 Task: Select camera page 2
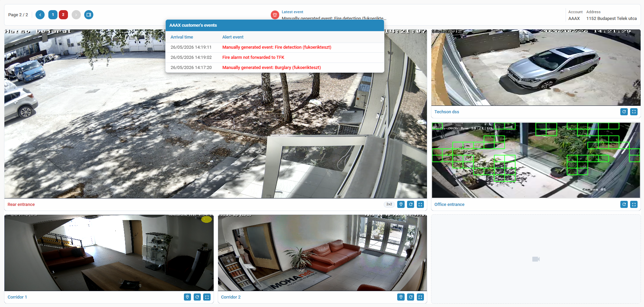click(x=63, y=15)
